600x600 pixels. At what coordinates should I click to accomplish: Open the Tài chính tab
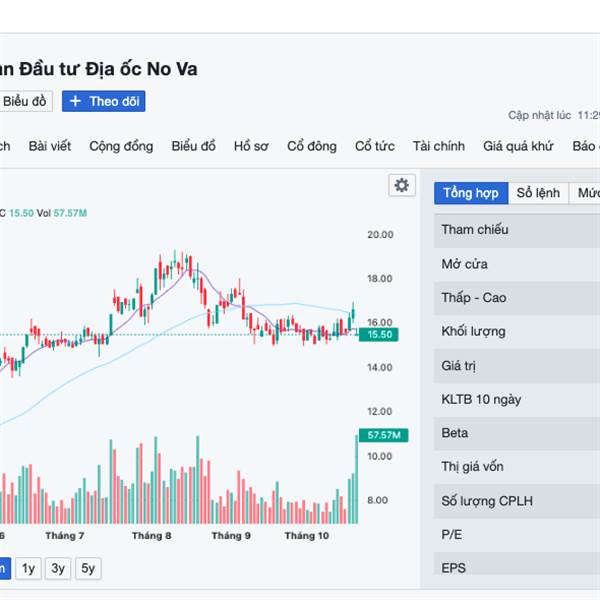(x=439, y=146)
